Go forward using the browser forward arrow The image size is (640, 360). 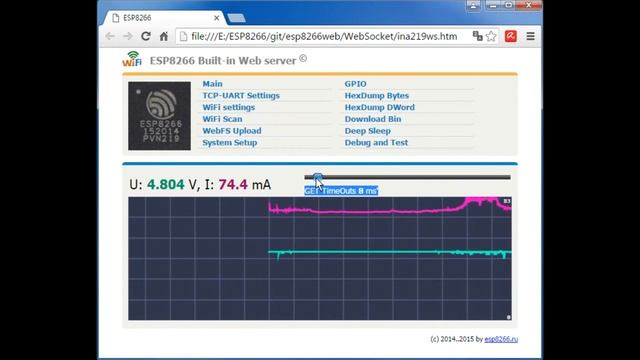click(x=128, y=36)
